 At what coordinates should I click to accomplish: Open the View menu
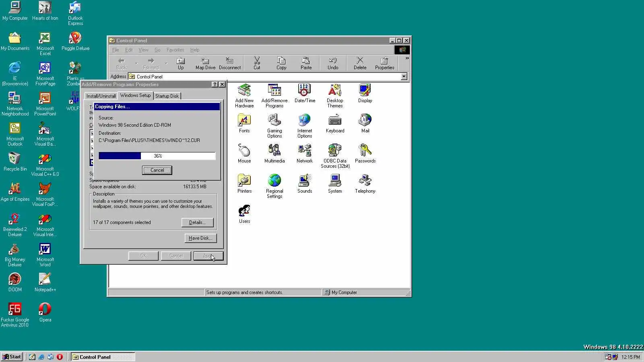pyautogui.click(x=143, y=50)
